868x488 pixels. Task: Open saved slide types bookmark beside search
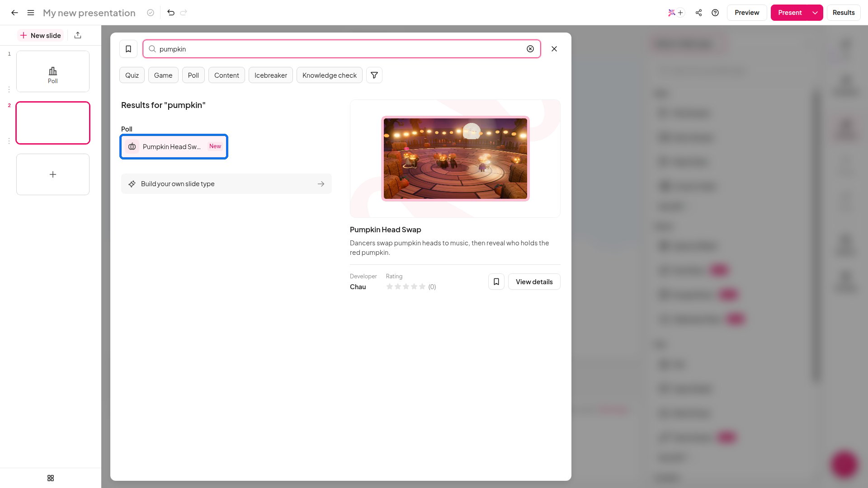click(128, 49)
